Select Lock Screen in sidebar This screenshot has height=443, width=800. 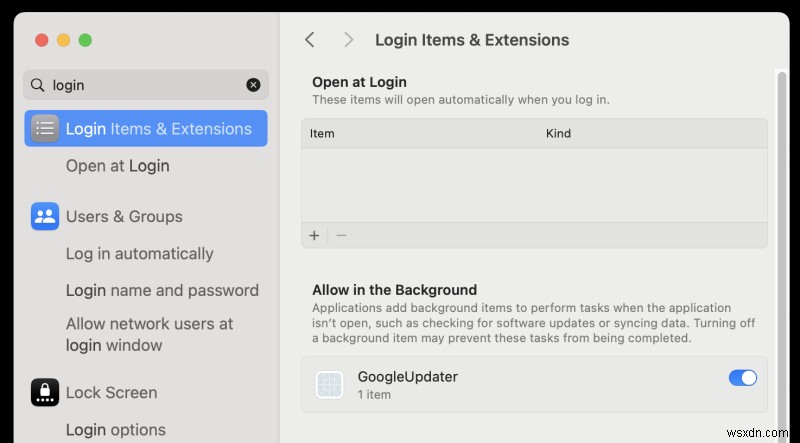pos(111,392)
